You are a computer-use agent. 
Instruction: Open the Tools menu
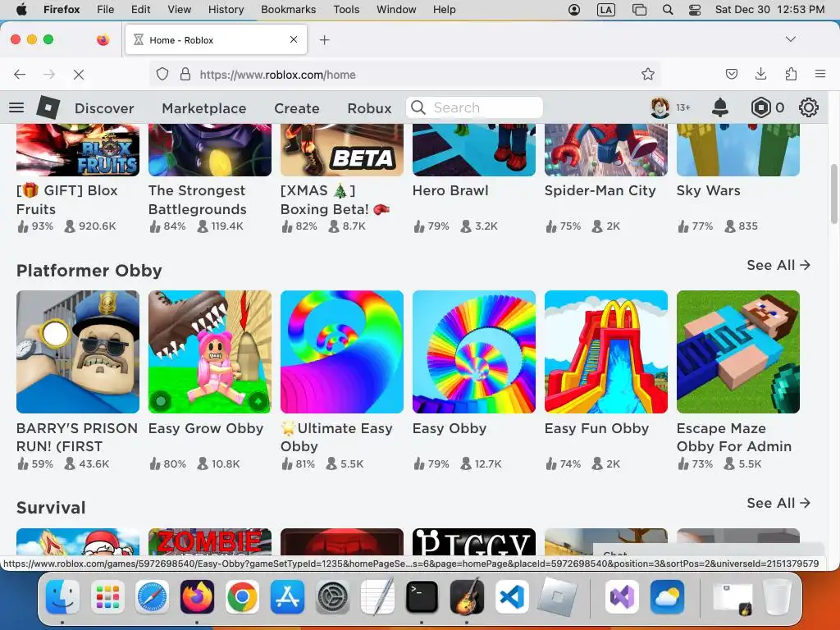pos(346,10)
